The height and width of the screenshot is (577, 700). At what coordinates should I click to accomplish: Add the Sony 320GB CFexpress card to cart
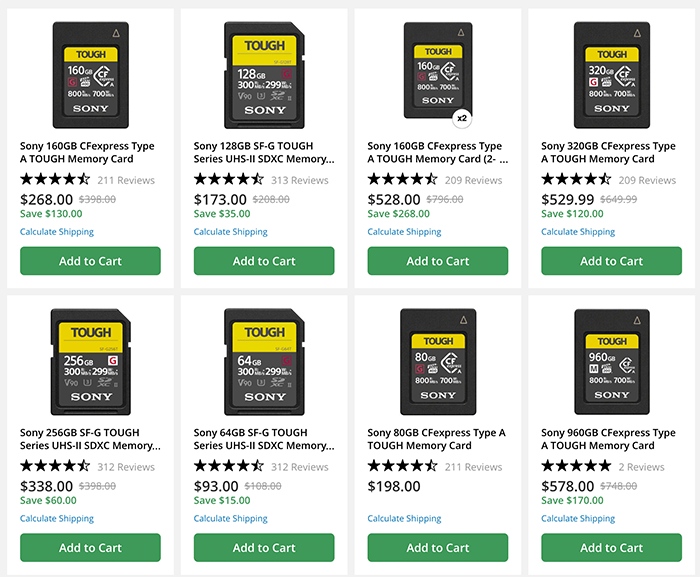pos(611,261)
